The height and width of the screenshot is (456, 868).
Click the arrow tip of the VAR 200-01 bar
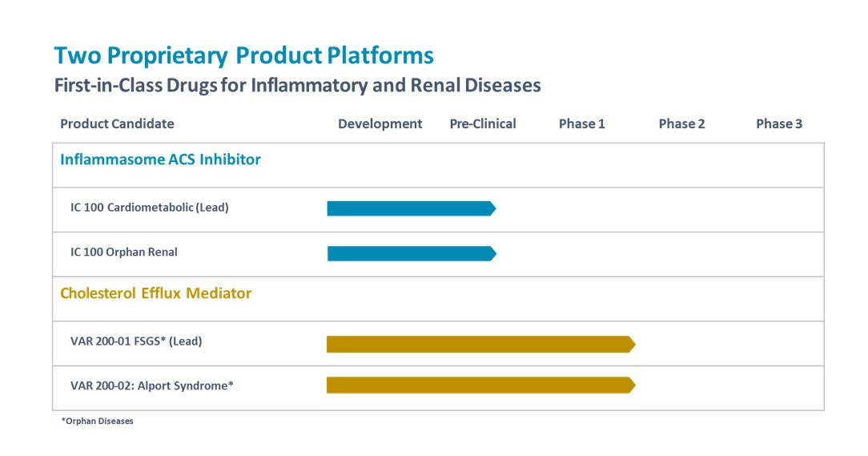(x=632, y=345)
